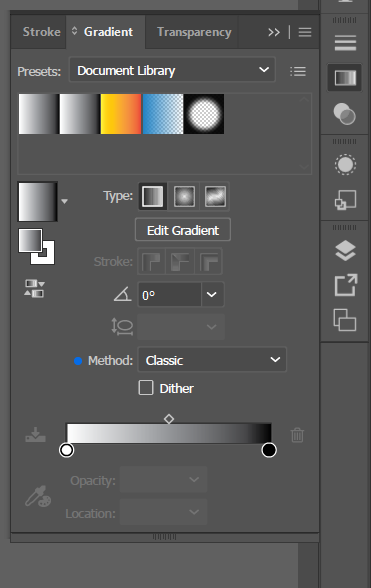The width and height of the screenshot is (371, 588).
Task: Open the Location dropdown
Action: point(164,512)
